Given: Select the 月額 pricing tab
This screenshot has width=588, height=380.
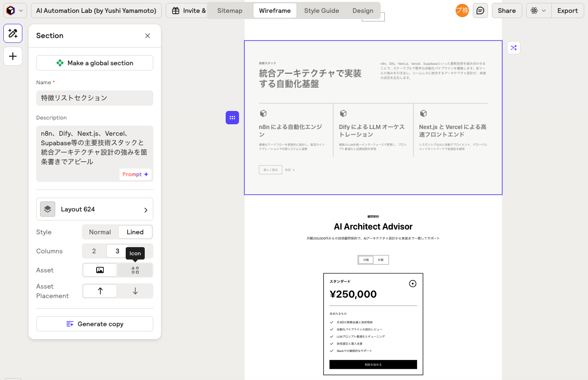Looking at the screenshot, I should coord(366,260).
